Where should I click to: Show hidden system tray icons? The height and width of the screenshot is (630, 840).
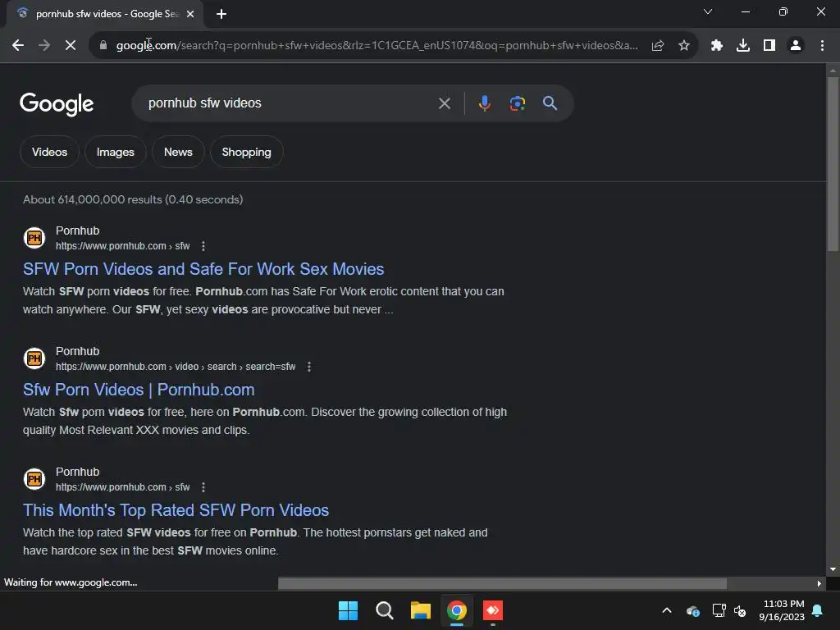click(667, 610)
